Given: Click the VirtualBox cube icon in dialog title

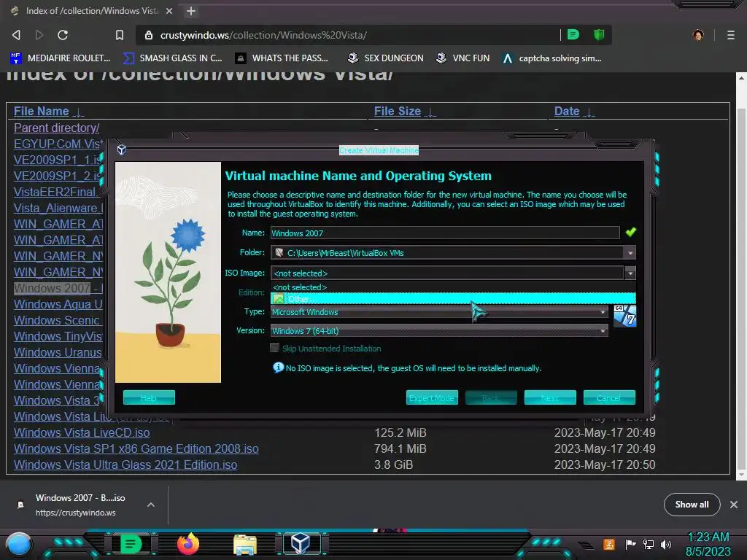Looking at the screenshot, I should [122, 149].
